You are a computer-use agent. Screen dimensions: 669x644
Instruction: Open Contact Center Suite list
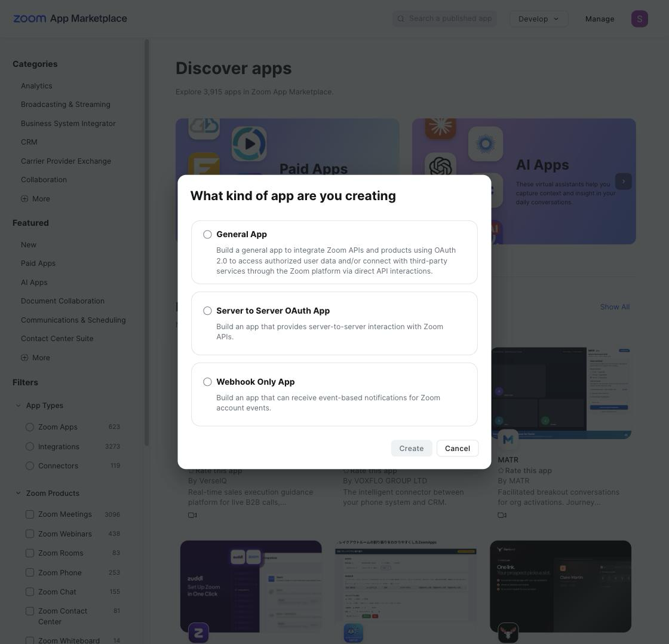[x=57, y=339]
